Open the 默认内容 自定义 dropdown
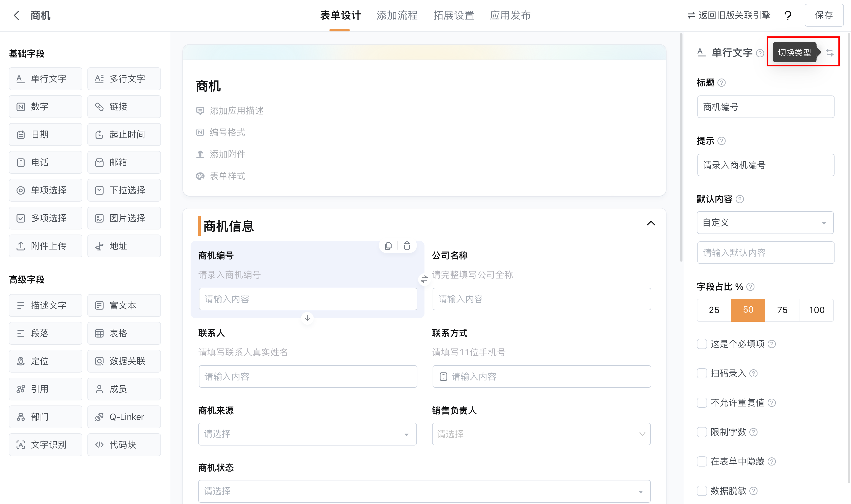 pos(765,223)
